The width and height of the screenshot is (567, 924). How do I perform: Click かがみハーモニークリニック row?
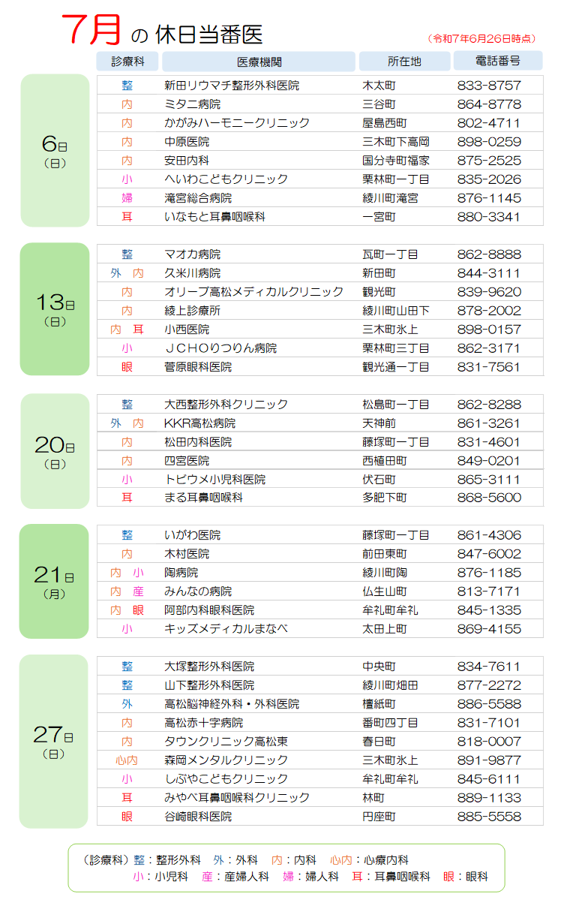point(320,123)
